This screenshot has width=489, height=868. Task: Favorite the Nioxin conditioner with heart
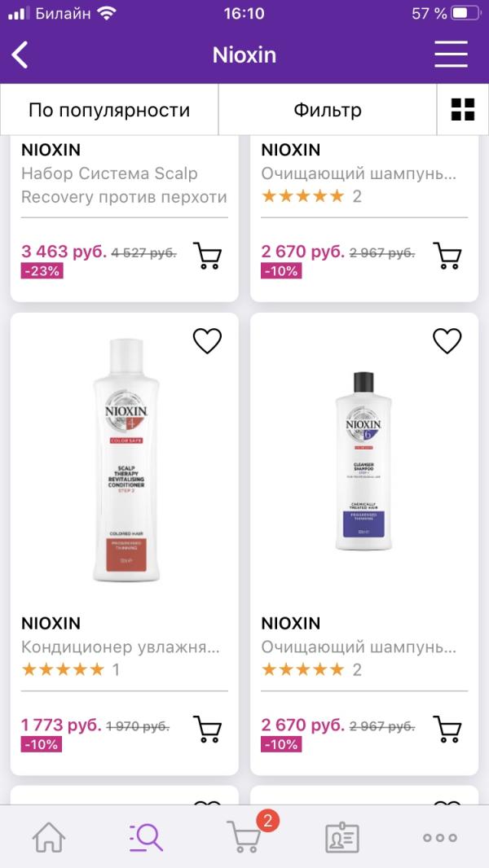[x=207, y=341]
